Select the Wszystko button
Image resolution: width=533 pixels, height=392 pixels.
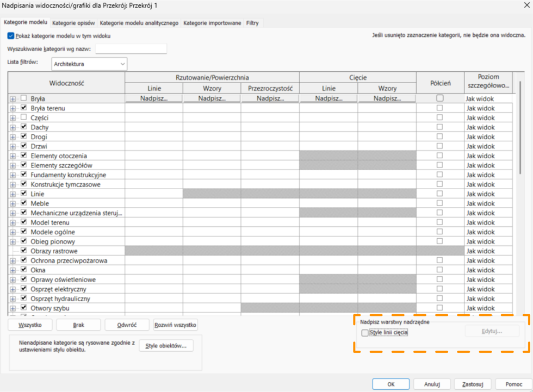30,325
